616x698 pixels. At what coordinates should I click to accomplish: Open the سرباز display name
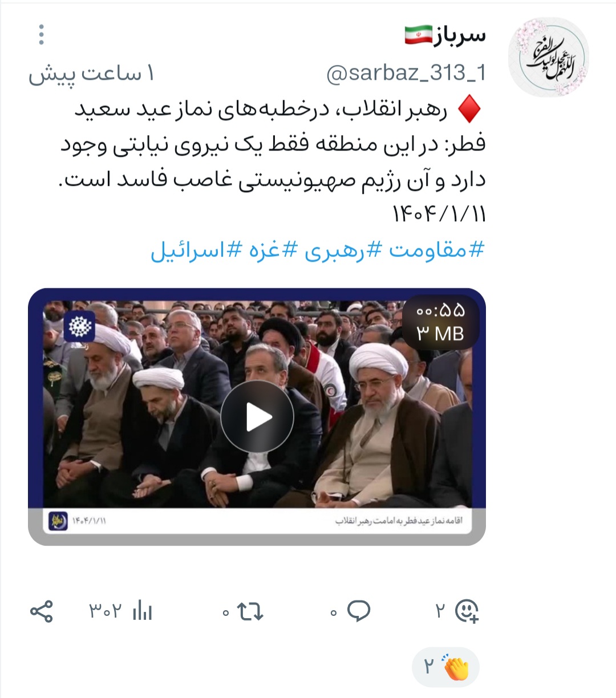point(461,35)
